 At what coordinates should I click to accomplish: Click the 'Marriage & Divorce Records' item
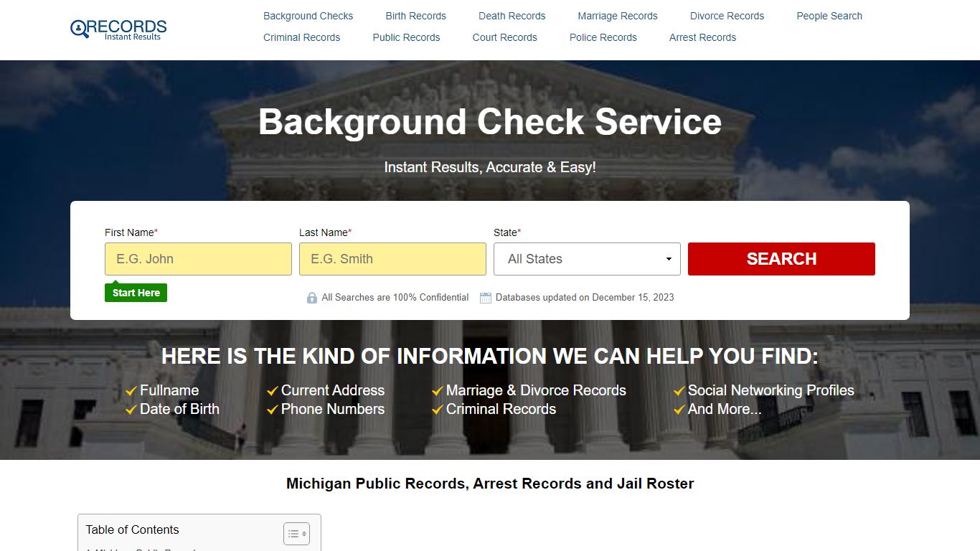point(536,391)
